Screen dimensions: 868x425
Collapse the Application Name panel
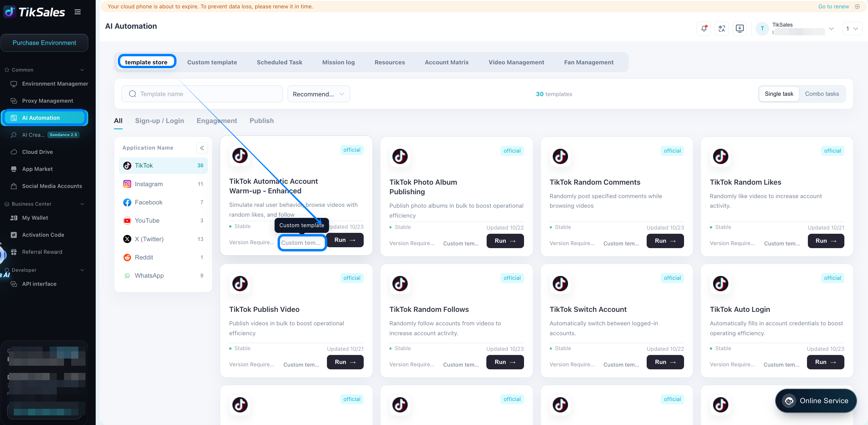(x=202, y=148)
